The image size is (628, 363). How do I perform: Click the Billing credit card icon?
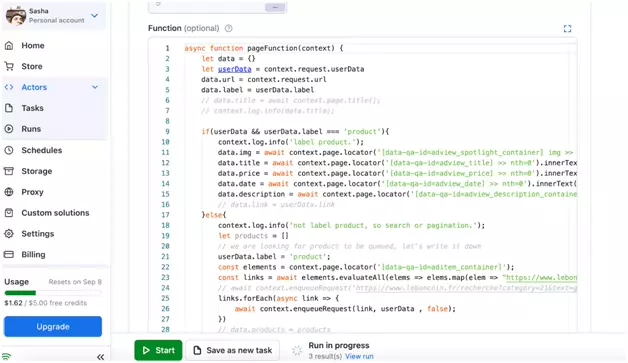tap(9, 254)
